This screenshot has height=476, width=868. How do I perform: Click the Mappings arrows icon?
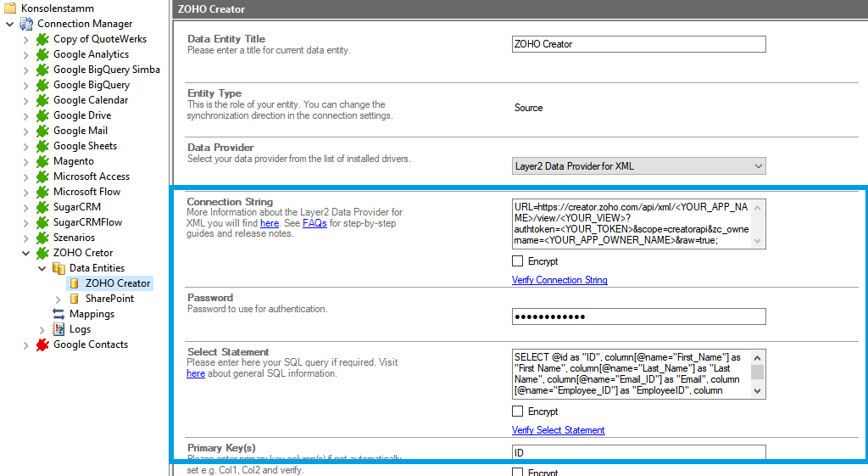click(58, 314)
